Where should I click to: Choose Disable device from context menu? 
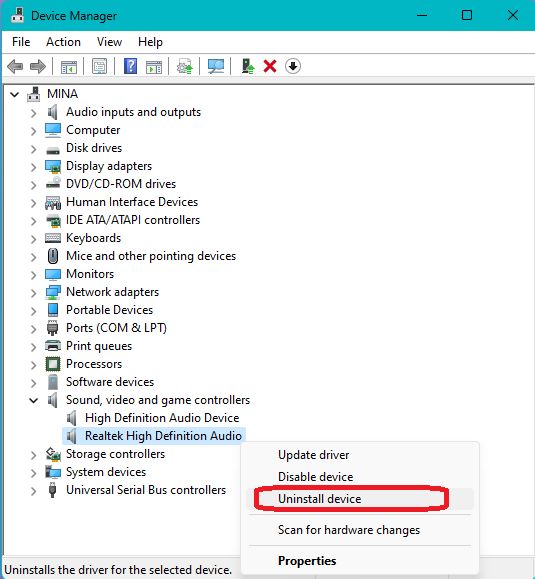point(316,477)
